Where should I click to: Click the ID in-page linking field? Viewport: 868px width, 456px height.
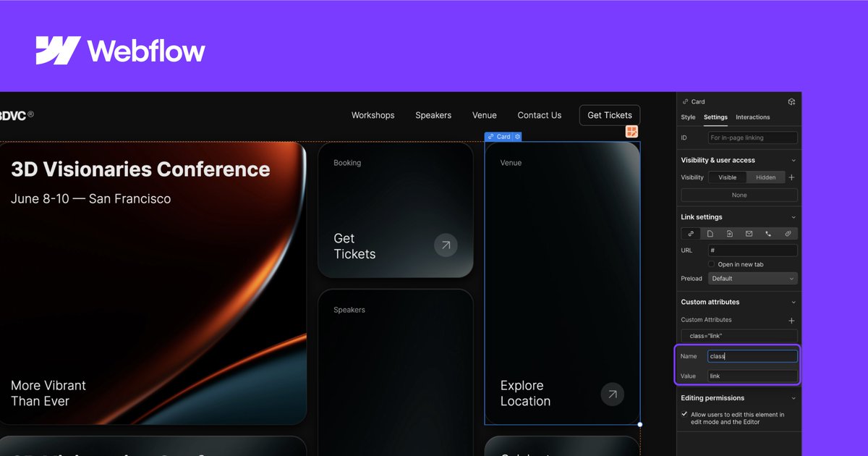click(x=752, y=138)
